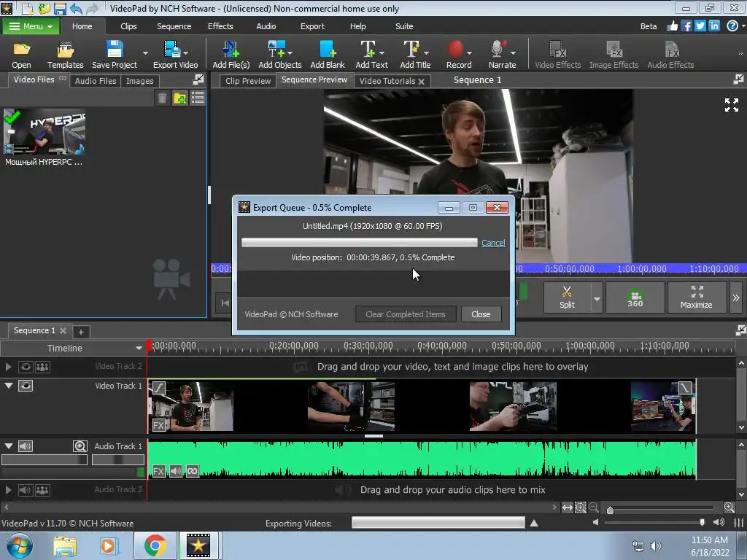The height and width of the screenshot is (560, 747).
Task: Collapse Video Track 1 triangle
Action: click(x=9, y=385)
